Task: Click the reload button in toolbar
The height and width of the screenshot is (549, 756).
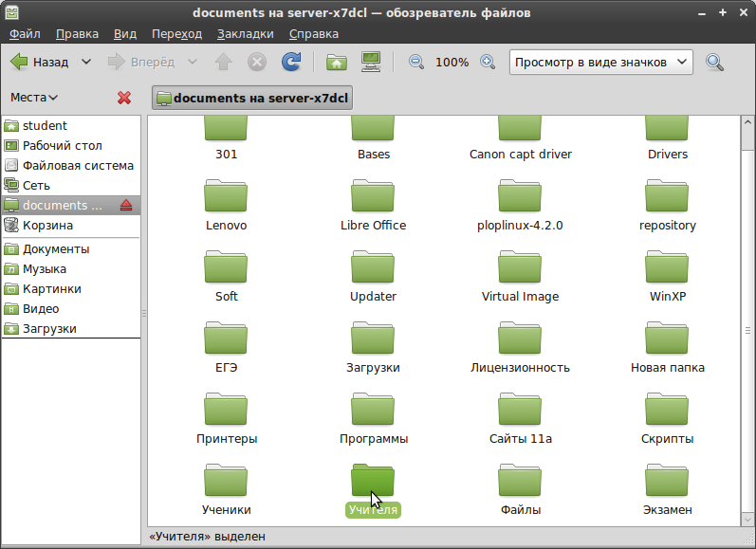Action: [291, 63]
